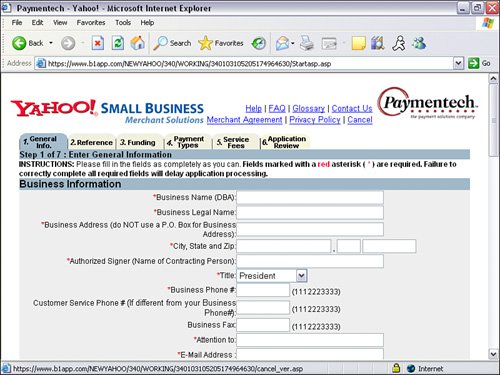The image size is (500, 375).
Task: Open Favorites star in toolbar
Action: coord(221,43)
